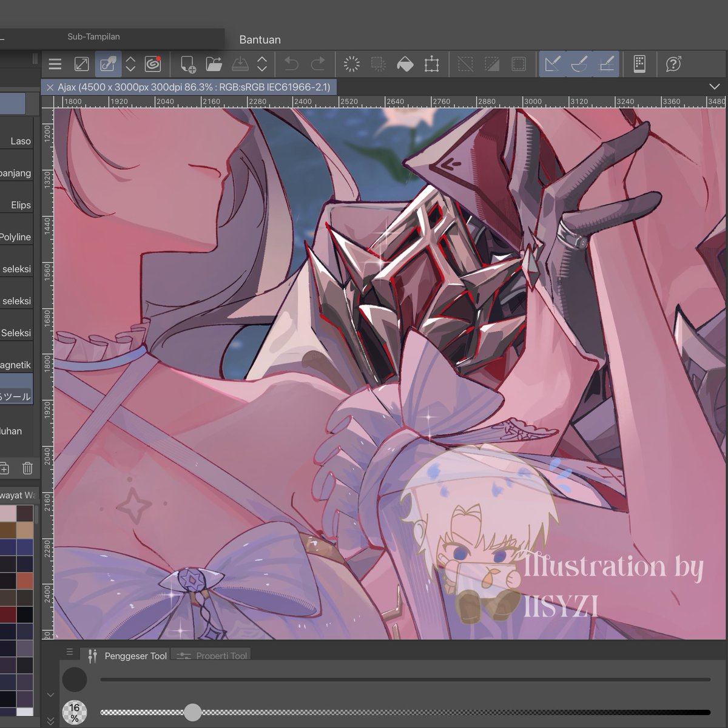Open the main menu (hamburger) icon
This screenshot has width=728, height=728.
tap(55, 64)
